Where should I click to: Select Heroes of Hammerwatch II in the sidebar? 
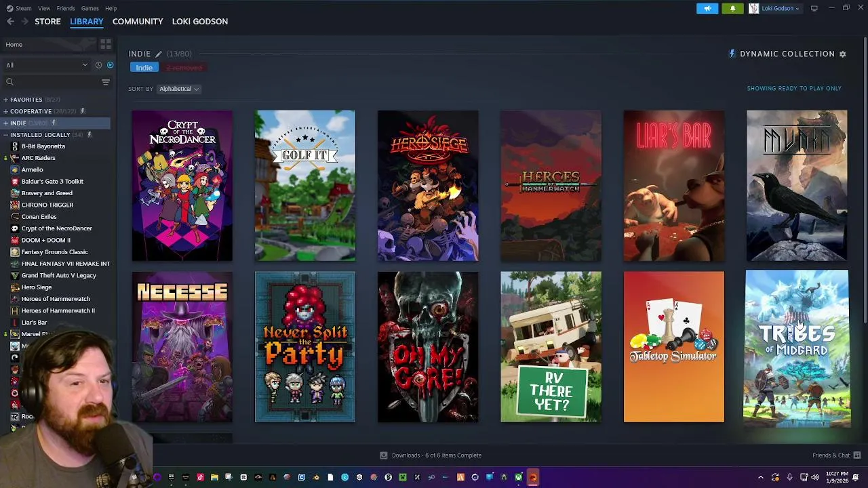(58, 310)
